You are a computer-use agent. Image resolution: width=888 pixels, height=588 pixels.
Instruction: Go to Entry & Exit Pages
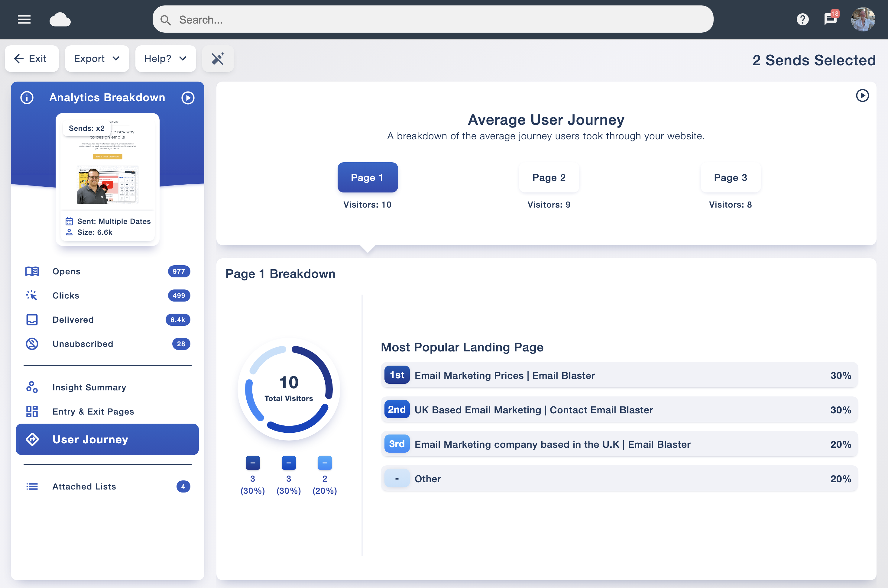[x=107, y=411]
